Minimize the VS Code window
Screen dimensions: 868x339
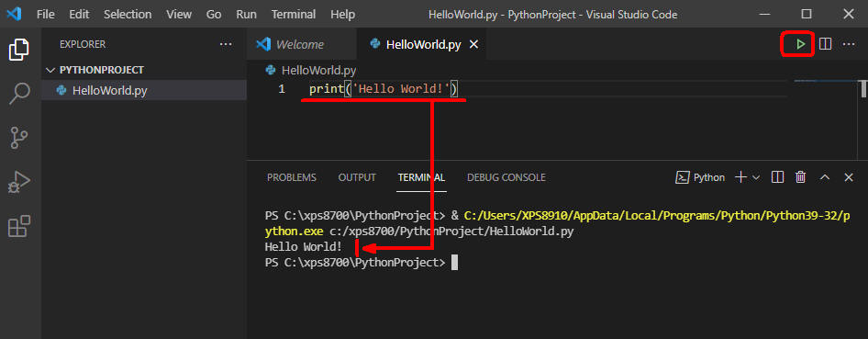[x=764, y=14]
